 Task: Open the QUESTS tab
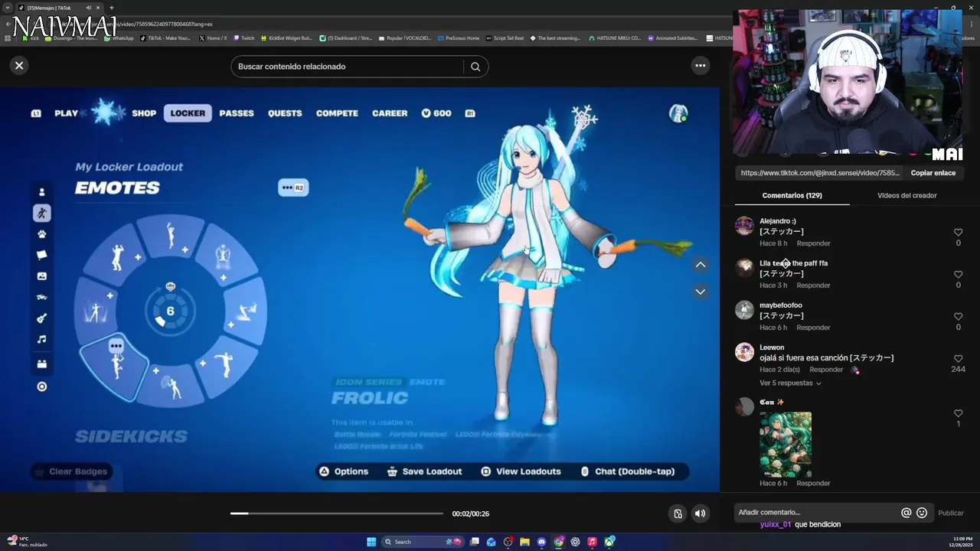[285, 113]
